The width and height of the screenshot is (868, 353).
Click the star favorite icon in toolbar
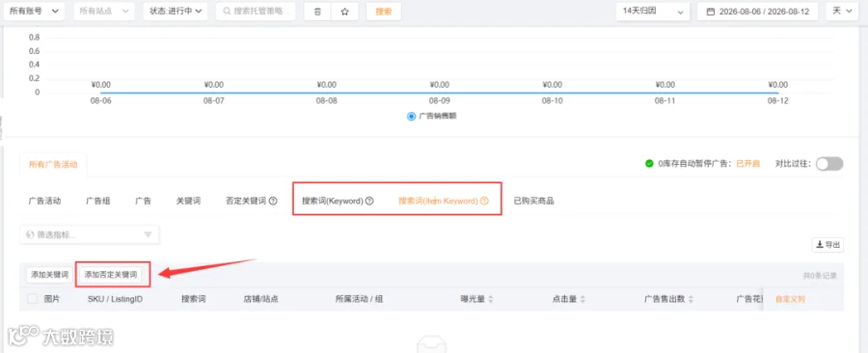(x=345, y=12)
